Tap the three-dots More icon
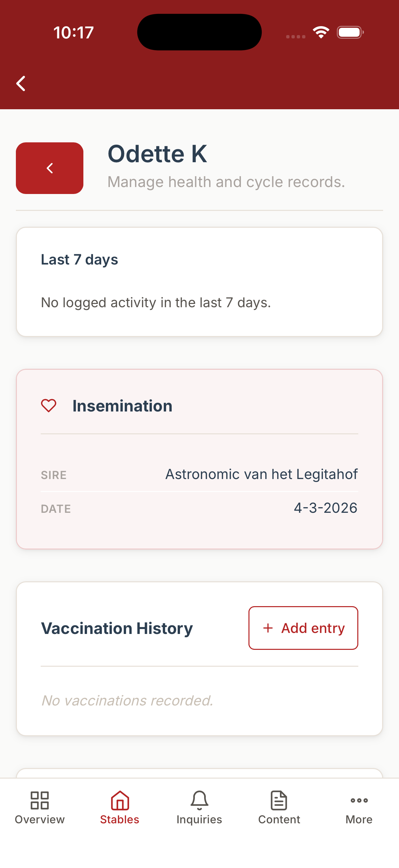The image size is (399, 868). [x=359, y=800]
